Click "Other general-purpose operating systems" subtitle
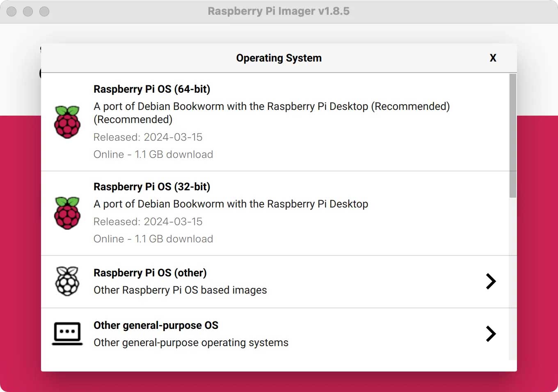558x392 pixels. (x=191, y=342)
